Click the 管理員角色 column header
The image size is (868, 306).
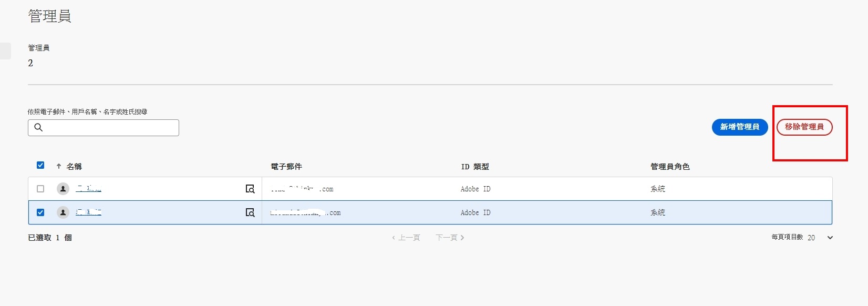point(670,167)
